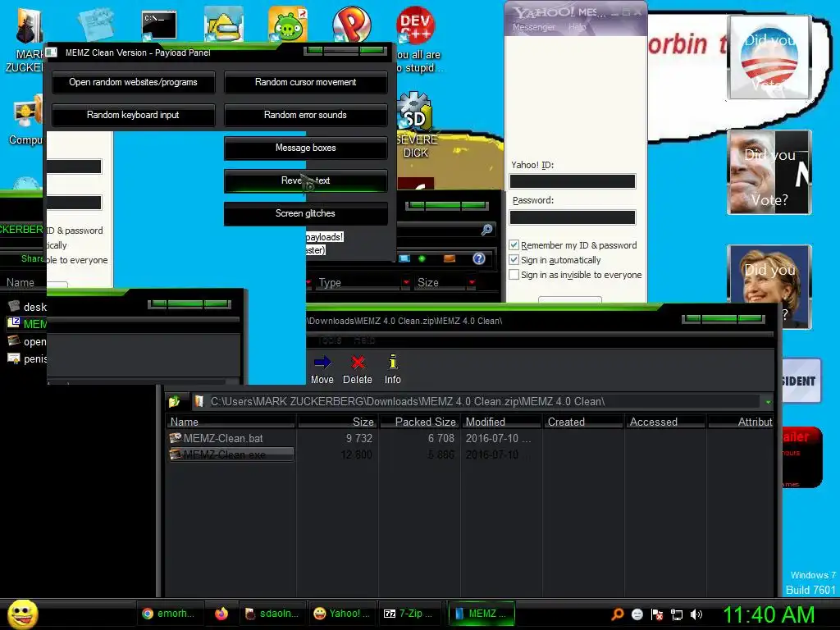The height and width of the screenshot is (630, 840).
Task: Open Firefox from the taskbar
Action: tap(221, 614)
